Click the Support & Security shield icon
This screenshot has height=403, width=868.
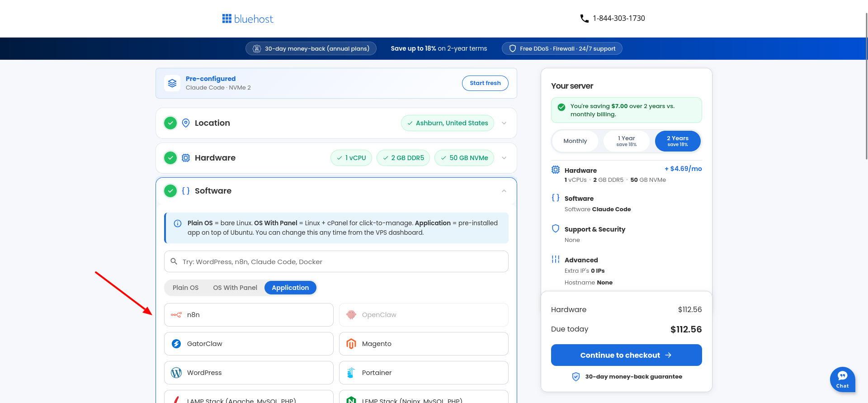tap(556, 228)
